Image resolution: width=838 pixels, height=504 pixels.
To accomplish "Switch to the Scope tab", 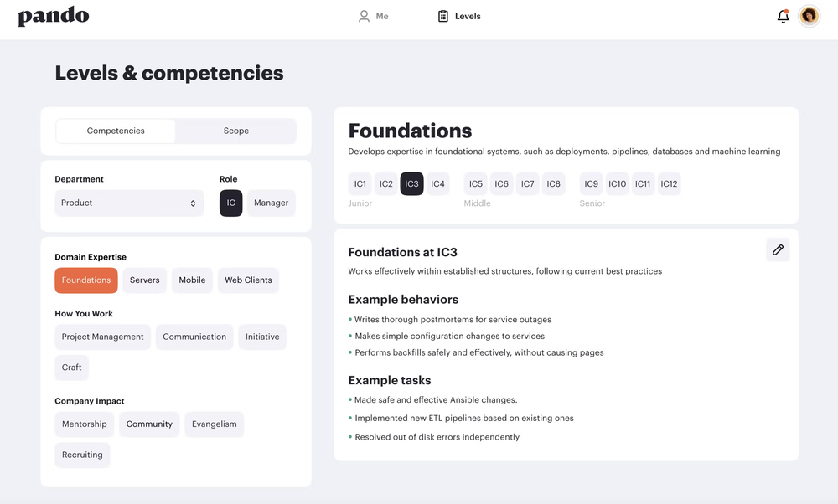I will tap(235, 131).
